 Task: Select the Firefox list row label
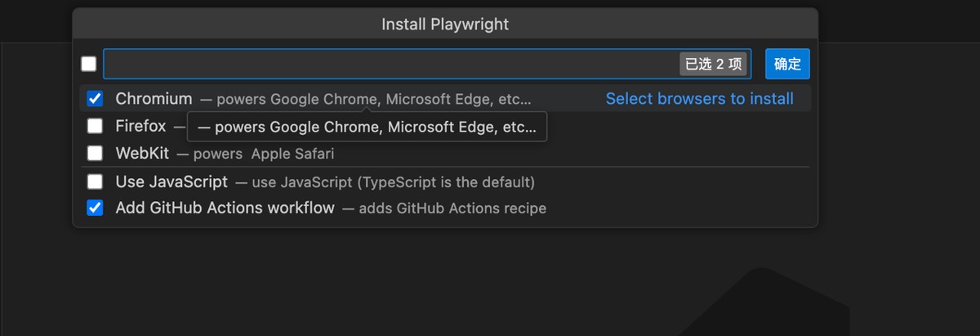(x=140, y=126)
